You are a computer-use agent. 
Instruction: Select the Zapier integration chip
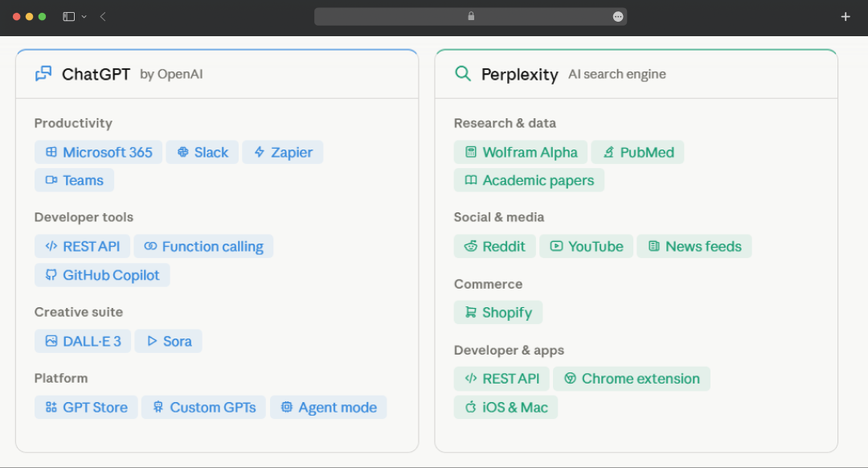(x=283, y=152)
